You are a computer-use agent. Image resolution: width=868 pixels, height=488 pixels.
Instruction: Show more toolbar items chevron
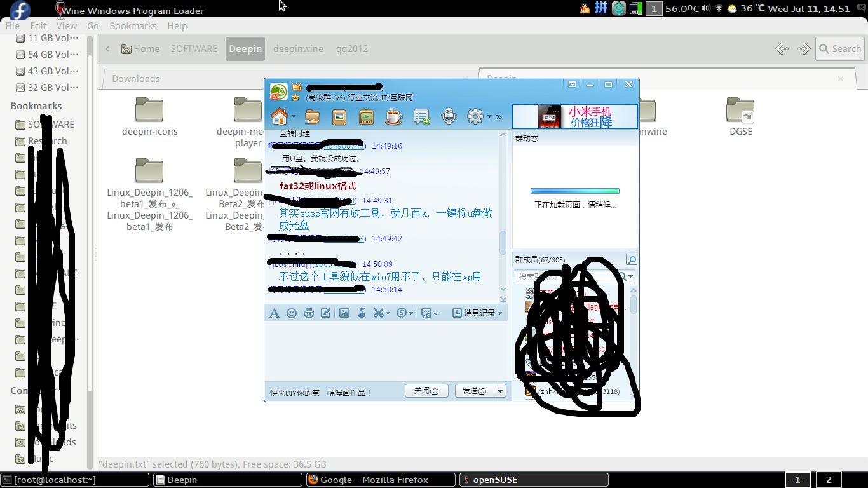(499, 117)
